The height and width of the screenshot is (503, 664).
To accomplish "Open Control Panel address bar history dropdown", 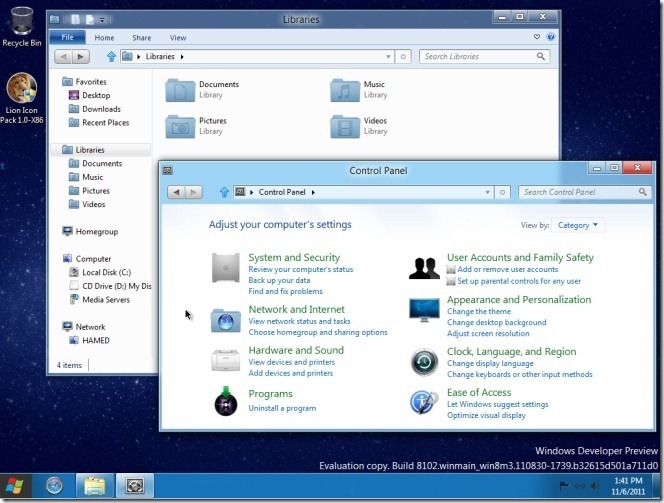I will click(487, 192).
